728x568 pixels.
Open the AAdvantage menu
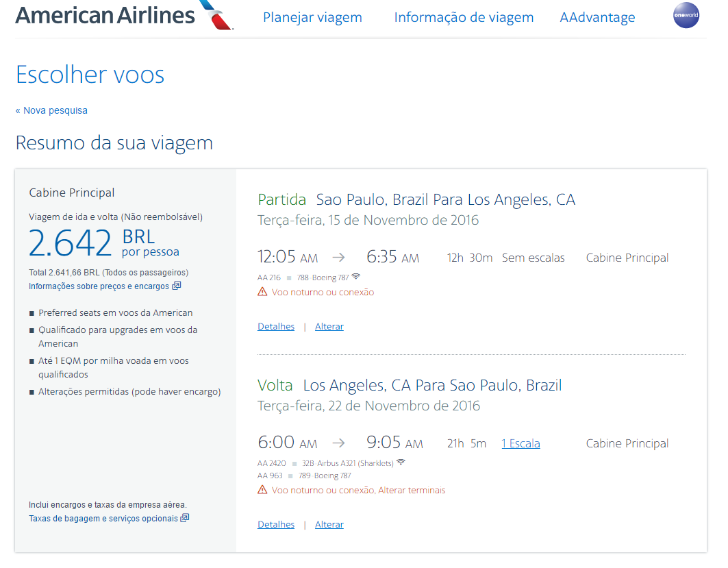point(597,18)
